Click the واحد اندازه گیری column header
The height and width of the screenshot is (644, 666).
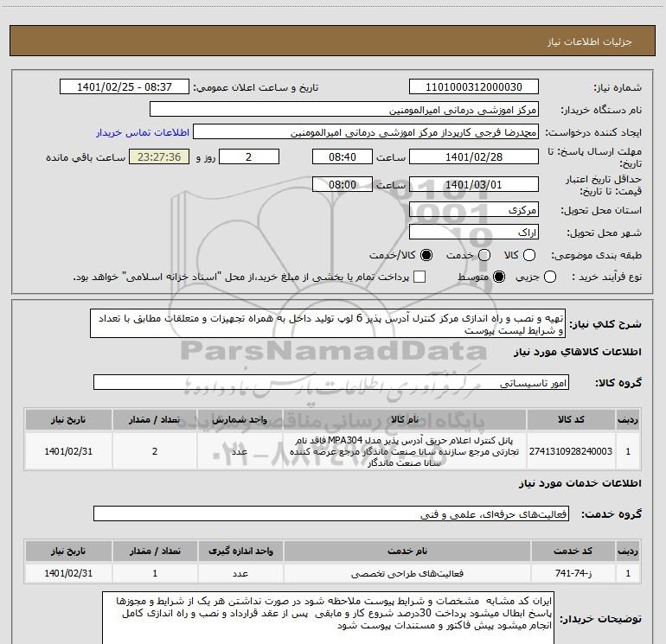coord(240,551)
